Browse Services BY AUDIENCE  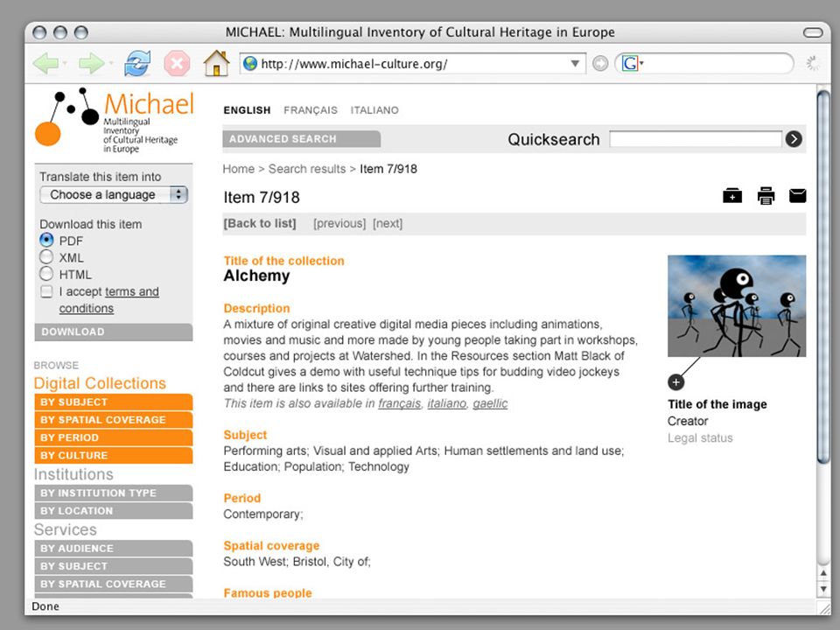[x=114, y=549]
